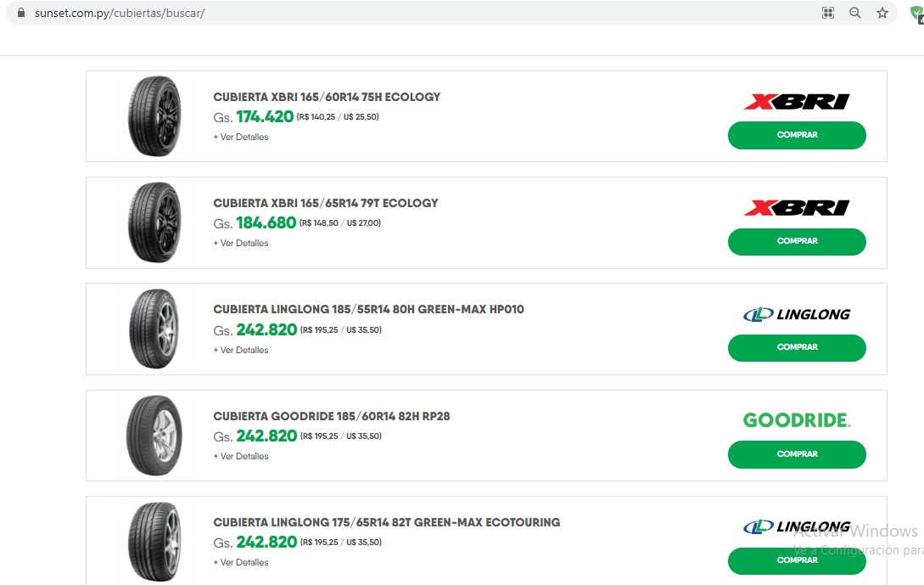This screenshot has height=585, width=924.
Task: Click the LINGLONG logo beside the HP010 tire
Action: click(x=797, y=314)
